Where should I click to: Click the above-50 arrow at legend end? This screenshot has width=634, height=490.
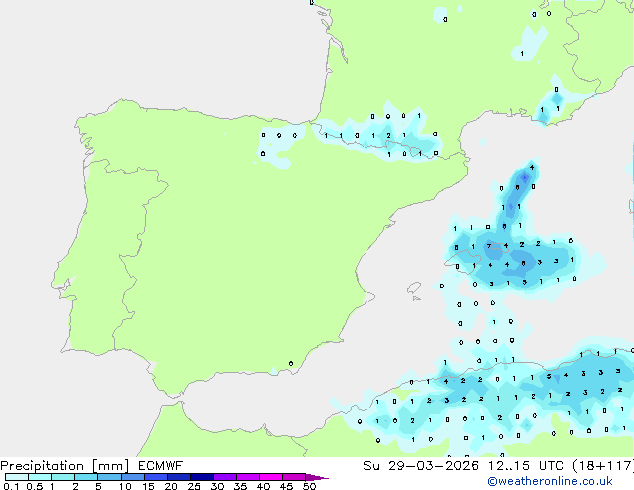pyautogui.click(x=317, y=477)
